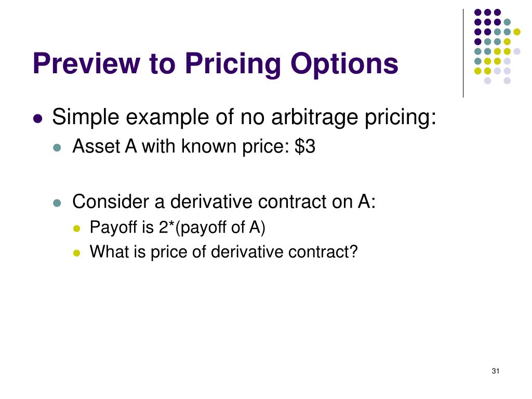Click the black bullet before "Simple example"

point(38,119)
